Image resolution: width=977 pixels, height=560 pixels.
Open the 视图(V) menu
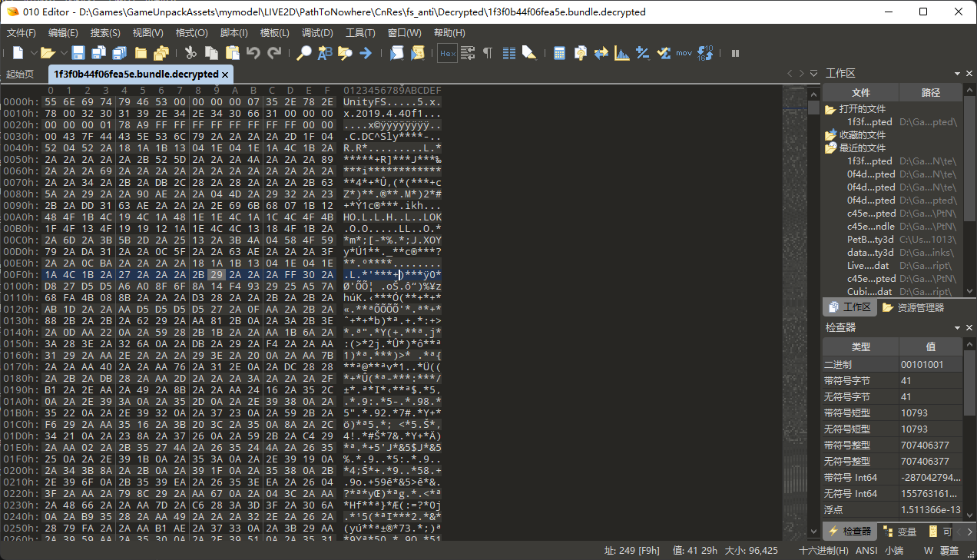[147, 33]
